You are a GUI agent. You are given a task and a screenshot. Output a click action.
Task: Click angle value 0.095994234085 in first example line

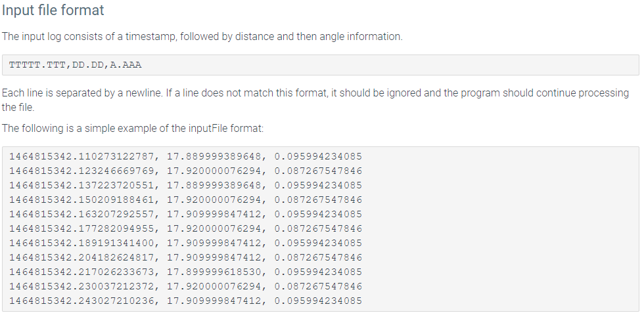click(x=318, y=157)
